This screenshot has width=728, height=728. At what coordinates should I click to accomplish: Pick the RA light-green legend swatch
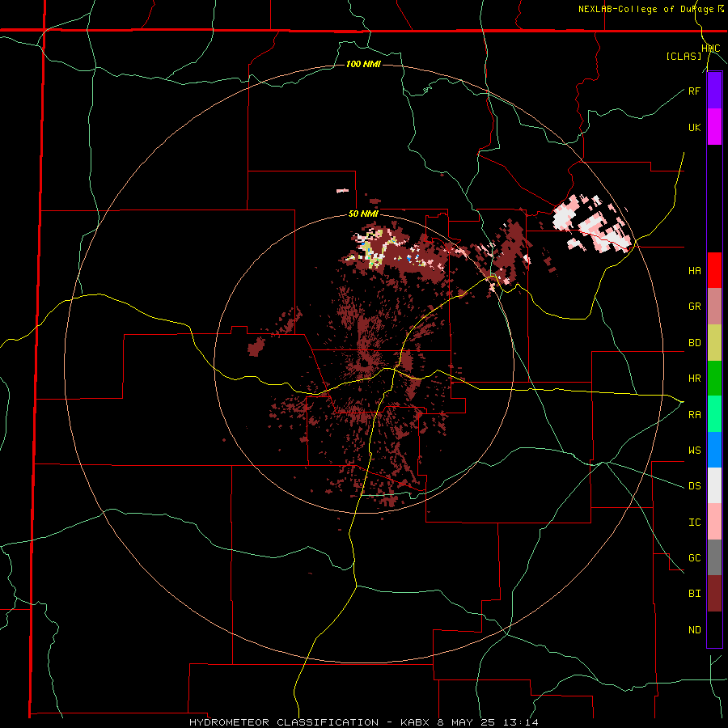(x=714, y=414)
